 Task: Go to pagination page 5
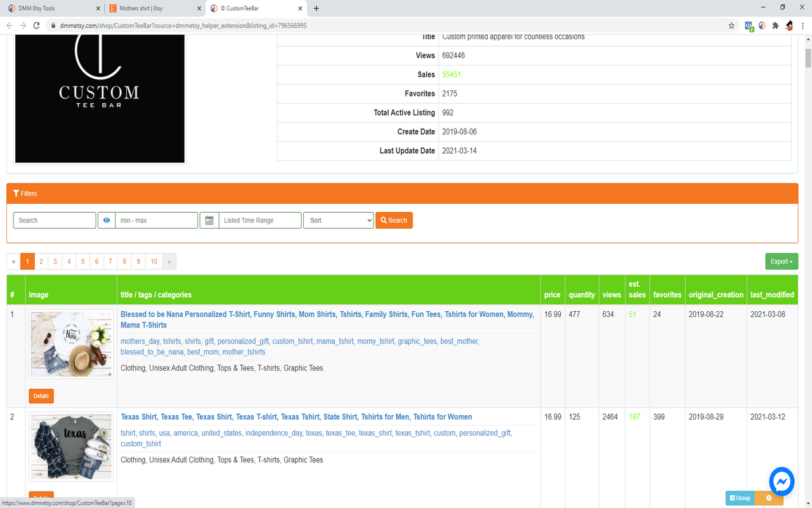click(x=83, y=262)
